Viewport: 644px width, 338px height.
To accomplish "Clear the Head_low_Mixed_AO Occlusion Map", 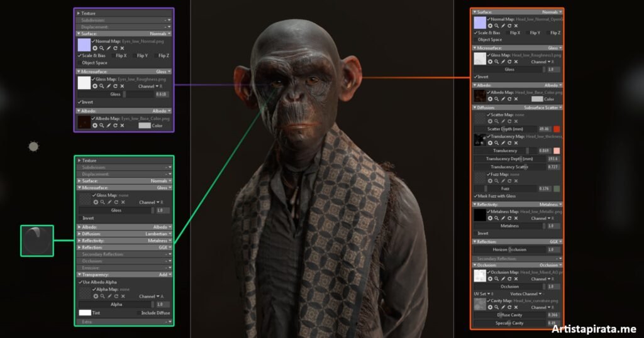I will [516, 279].
